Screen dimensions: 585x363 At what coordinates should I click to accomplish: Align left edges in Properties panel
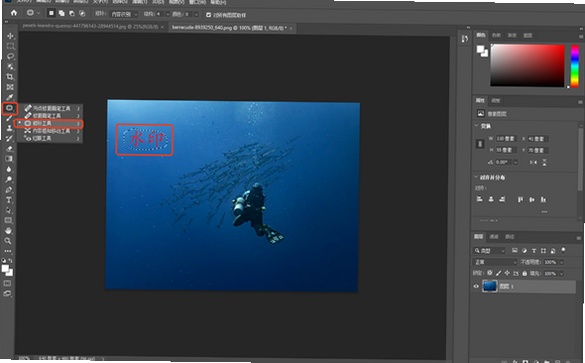pyautogui.click(x=480, y=199)
